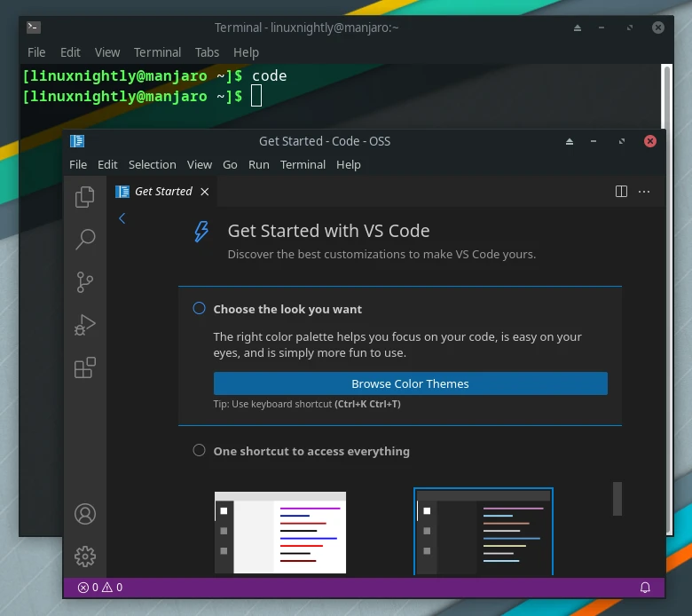This screenshot has height=616, width=692.
Task: Click the terminal cursor block at prompt
Action: coord(256,96)
